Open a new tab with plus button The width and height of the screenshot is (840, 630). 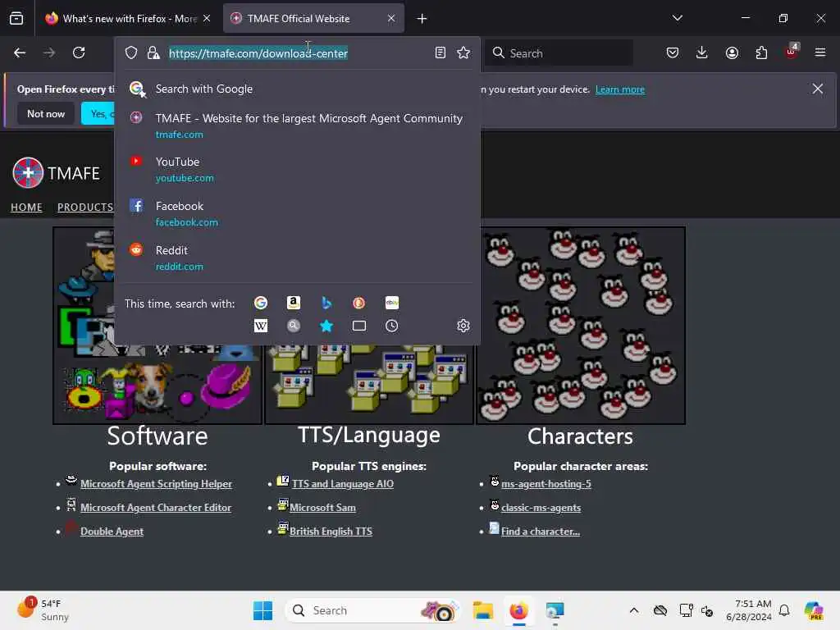(422, 19)
